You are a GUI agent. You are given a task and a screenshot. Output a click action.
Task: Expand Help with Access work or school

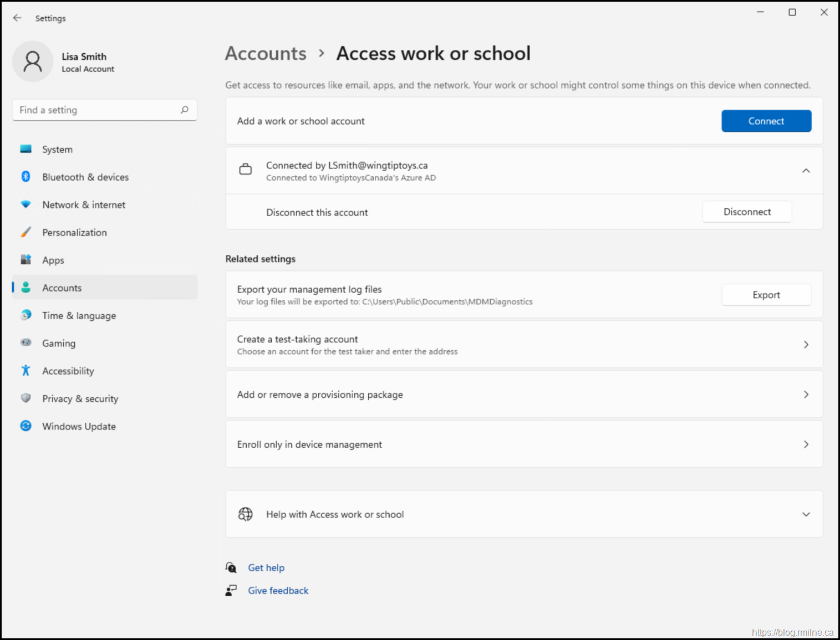point(806,514)
